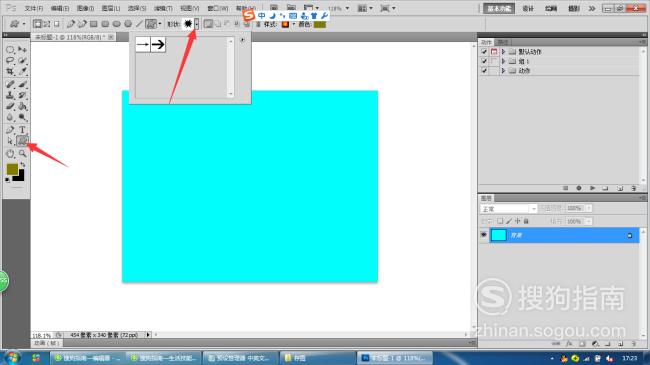
Task: Open the shape picker dropdown arrow
Action: coord(196,24)
